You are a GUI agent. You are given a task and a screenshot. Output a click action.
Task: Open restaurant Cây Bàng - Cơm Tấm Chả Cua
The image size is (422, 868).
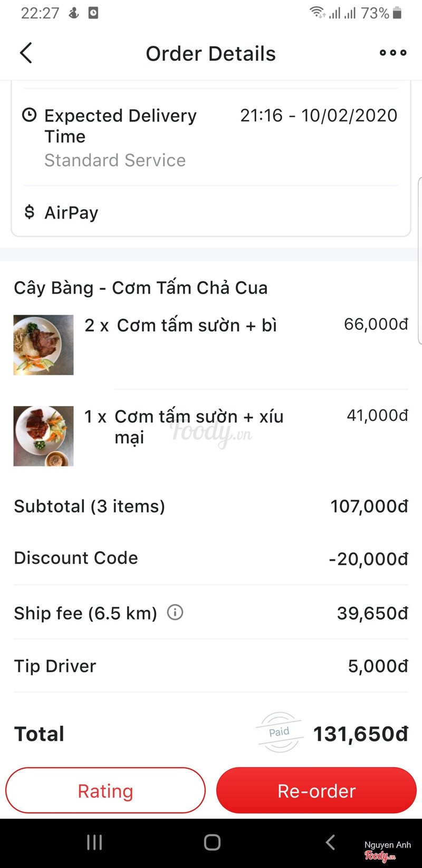[141, 288]
